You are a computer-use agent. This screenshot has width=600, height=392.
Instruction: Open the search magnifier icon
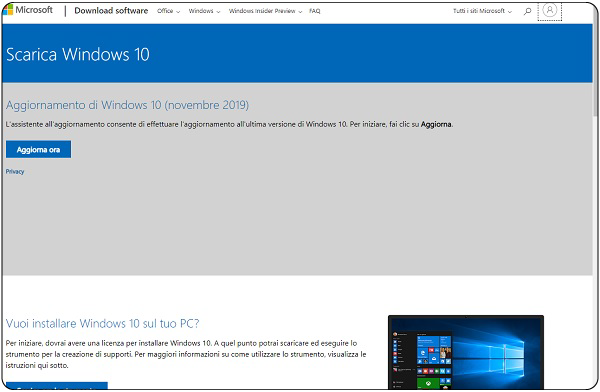[x=528, y=11]
